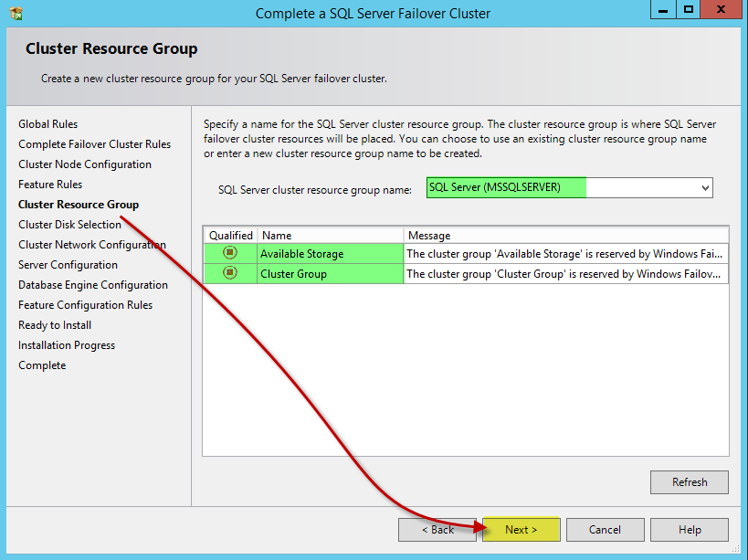The image size is (748, 560).
Task: Jump to Cluster Disk Selection step
Action: point(69,225)
